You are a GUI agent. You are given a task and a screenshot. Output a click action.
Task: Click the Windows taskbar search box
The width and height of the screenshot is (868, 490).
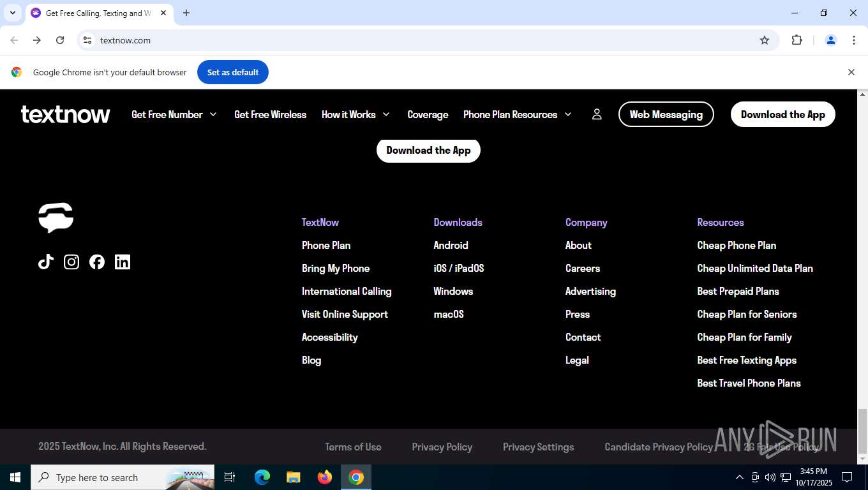click(x=123, y=477)
